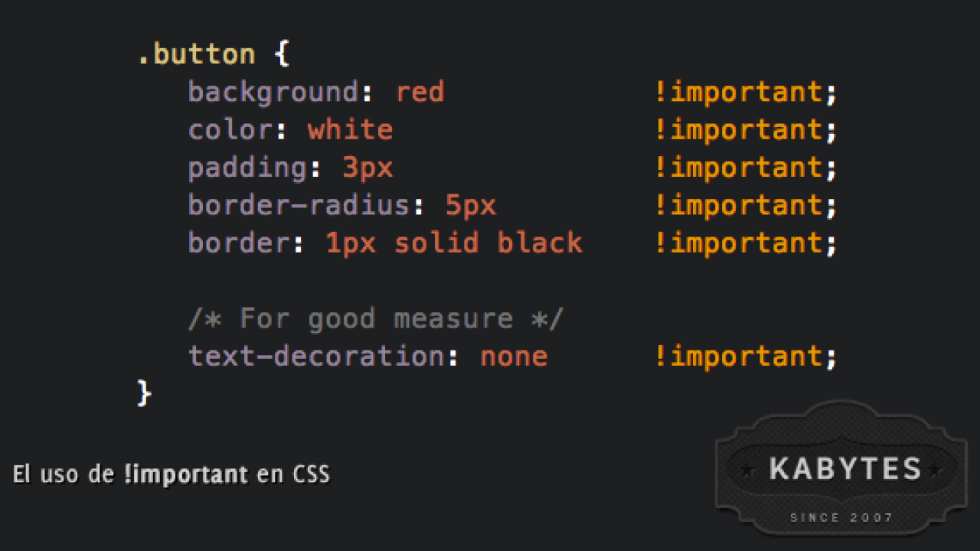Click the star left of KABYTES
980x551 pixels.
pyautogui.click(x=748, y=470)
